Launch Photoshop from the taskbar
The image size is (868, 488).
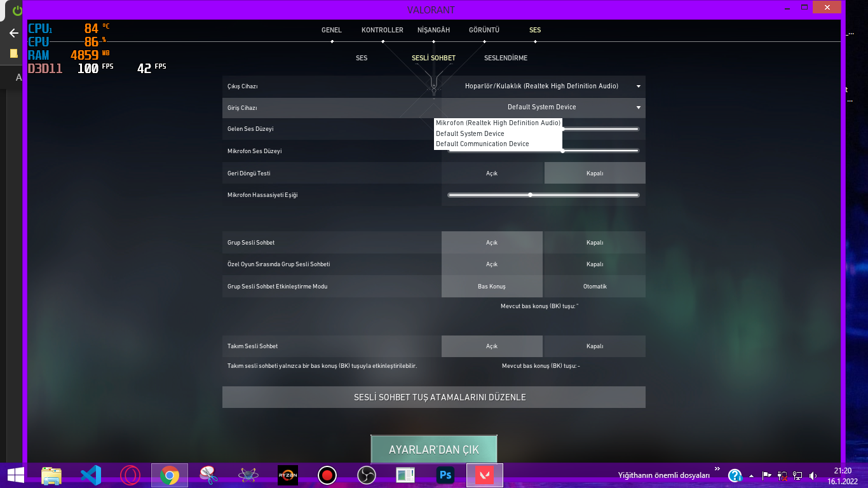(445, 475)
